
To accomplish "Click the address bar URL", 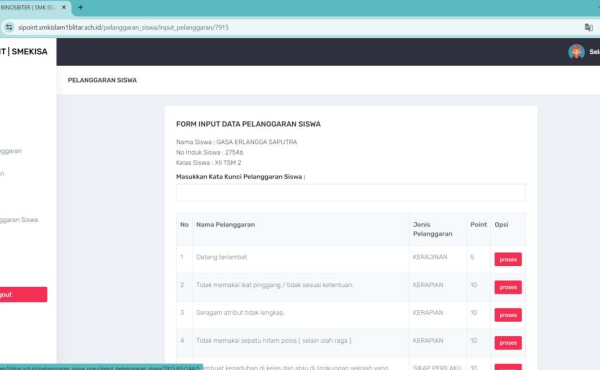I will 123,27.
